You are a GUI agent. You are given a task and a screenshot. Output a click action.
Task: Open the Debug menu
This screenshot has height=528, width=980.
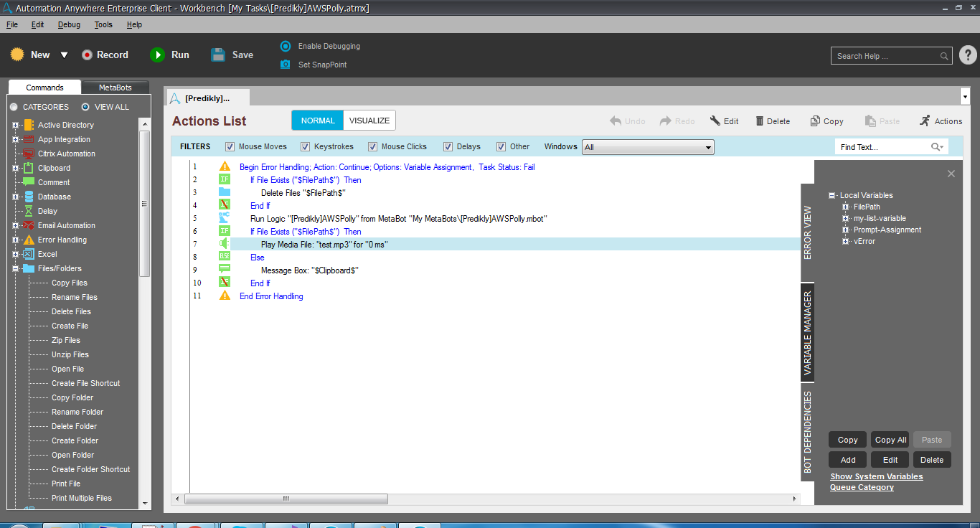[x=70, y=24]
